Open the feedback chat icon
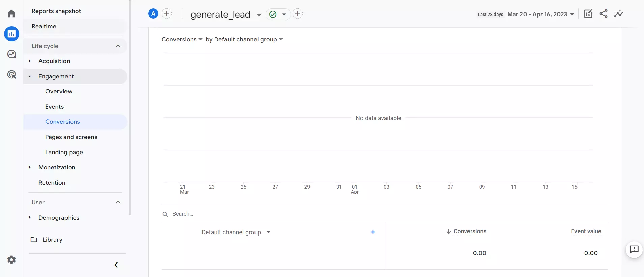This screenshot has height=277, width=644. click(x=634, y=250)
